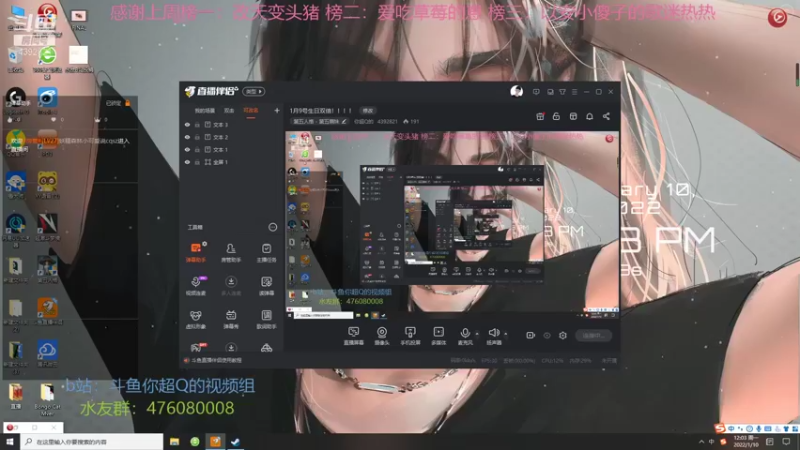Open the Windows Start menu
This screenshot has height=450, width=800.
(9, 441)
